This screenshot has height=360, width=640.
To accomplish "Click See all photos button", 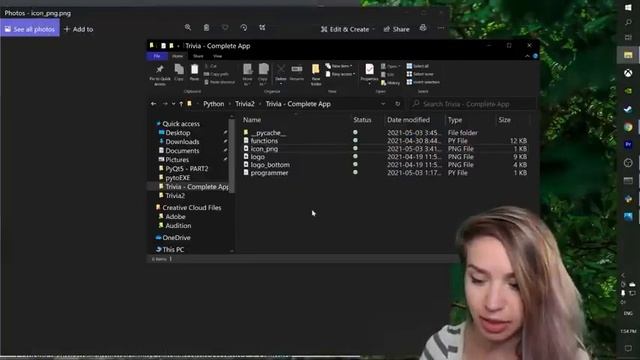I will [30, 29].
